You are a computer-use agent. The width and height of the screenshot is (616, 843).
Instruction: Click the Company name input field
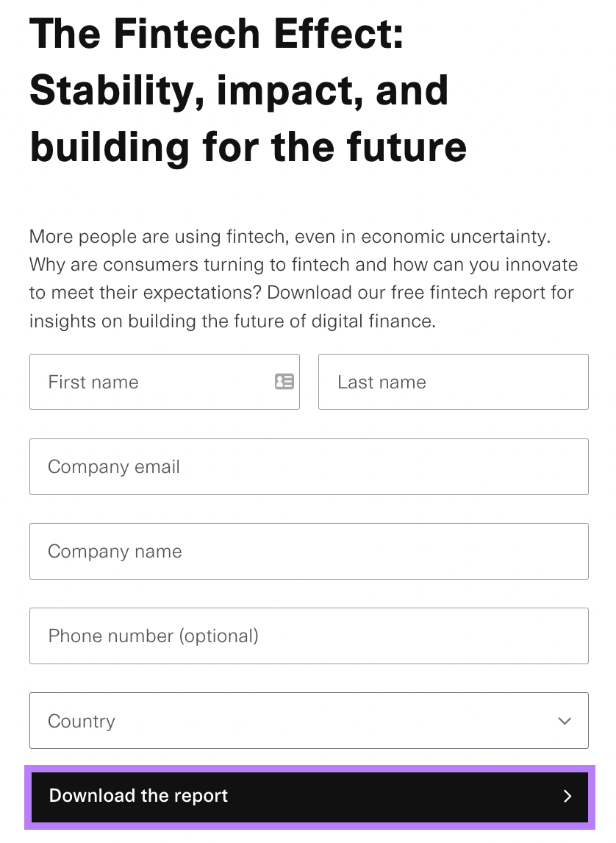(309, 551)
